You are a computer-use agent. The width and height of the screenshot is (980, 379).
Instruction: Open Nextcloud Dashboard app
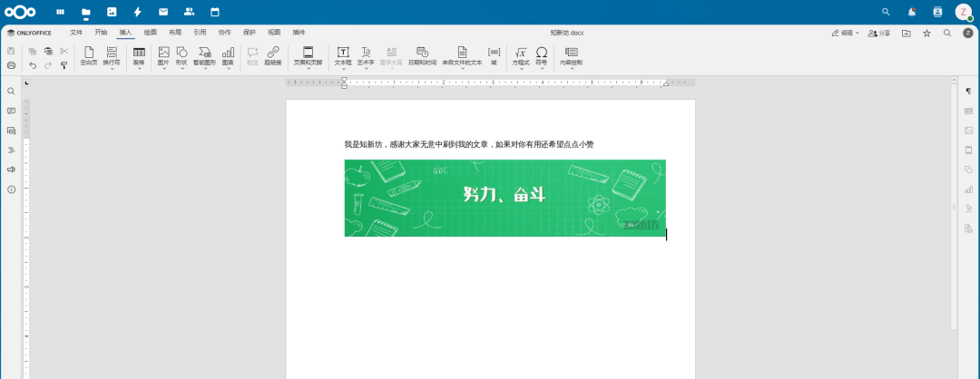60,12
